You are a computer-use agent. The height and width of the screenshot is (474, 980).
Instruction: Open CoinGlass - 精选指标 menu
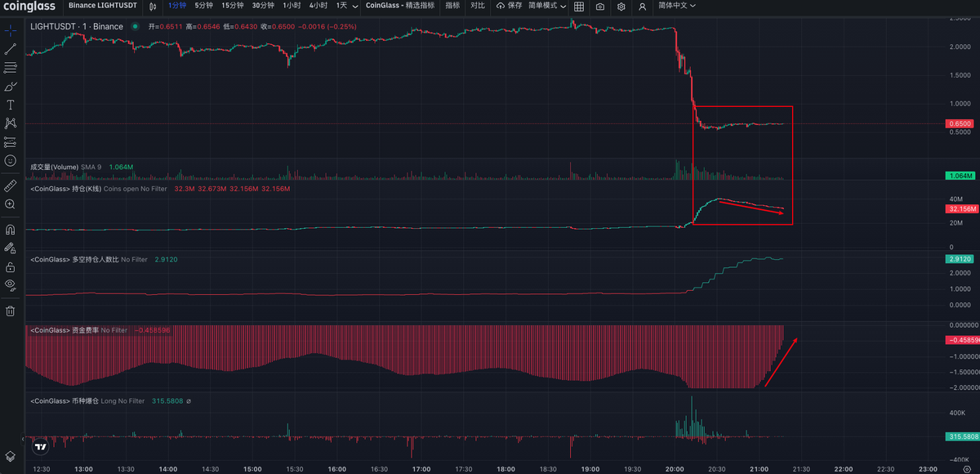click(400, 6)
